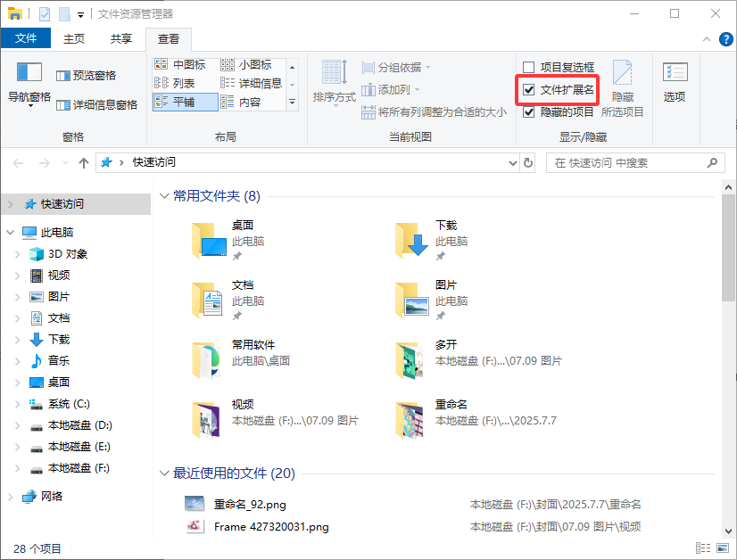
Task: Open 添加列 add columns menu
Action: point(391,89)
